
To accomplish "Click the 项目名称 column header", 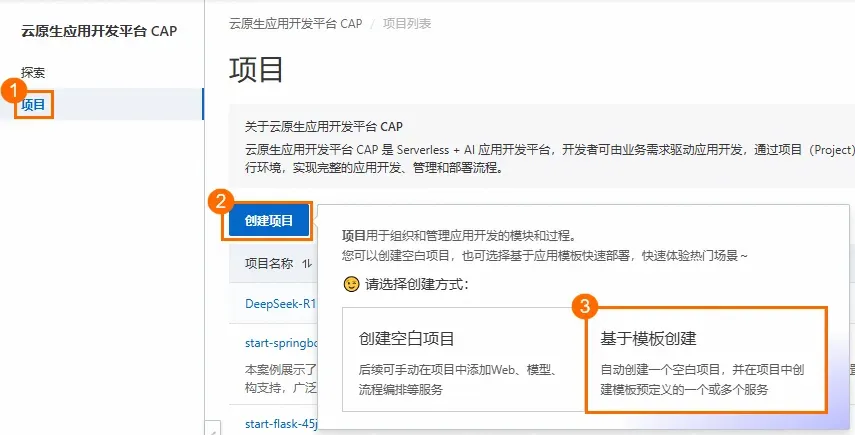I will click(x=269, y=264).
